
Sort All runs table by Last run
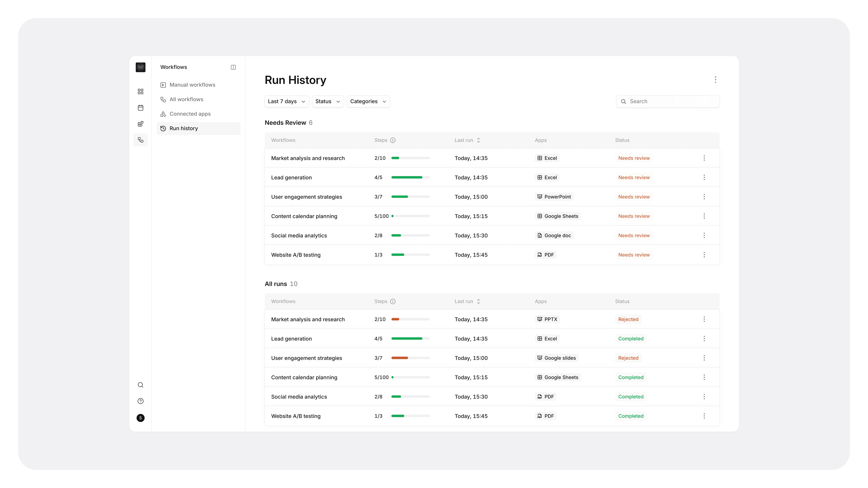click(478, 301)
